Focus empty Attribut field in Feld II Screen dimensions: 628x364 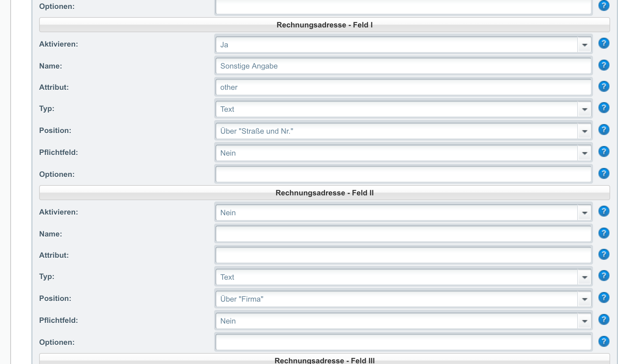(x=404, y=255)
